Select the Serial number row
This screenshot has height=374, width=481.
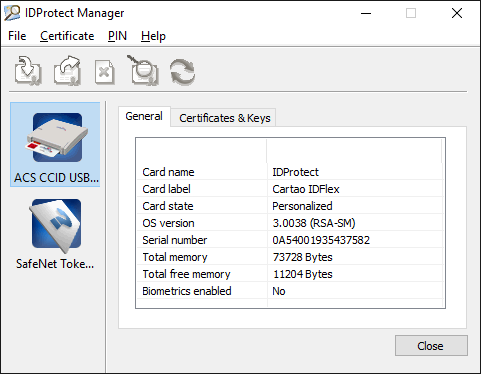(x=290, y=240)
